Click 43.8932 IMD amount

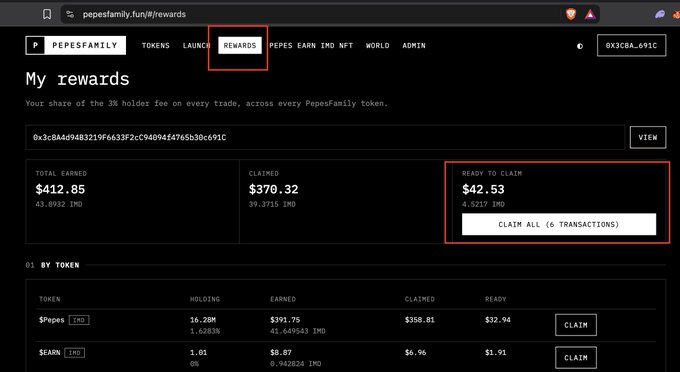pos(59,204)
